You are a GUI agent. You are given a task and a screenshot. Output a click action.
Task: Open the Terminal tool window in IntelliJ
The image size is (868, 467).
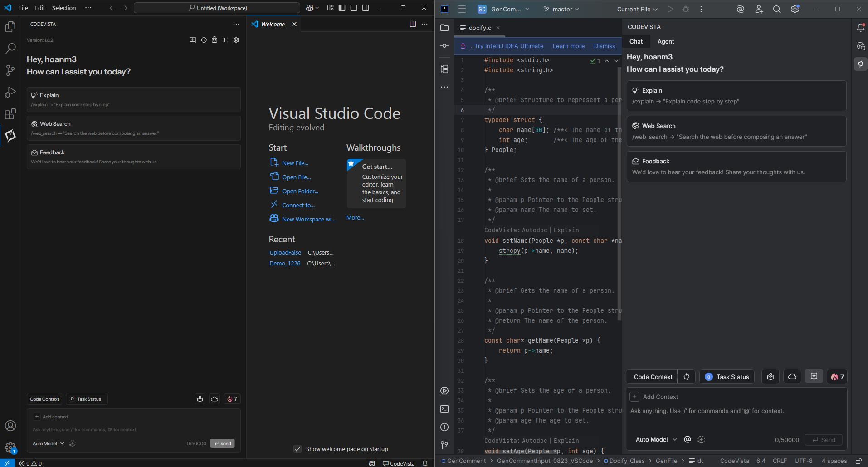pyautogui.click(x=444, y=409)
